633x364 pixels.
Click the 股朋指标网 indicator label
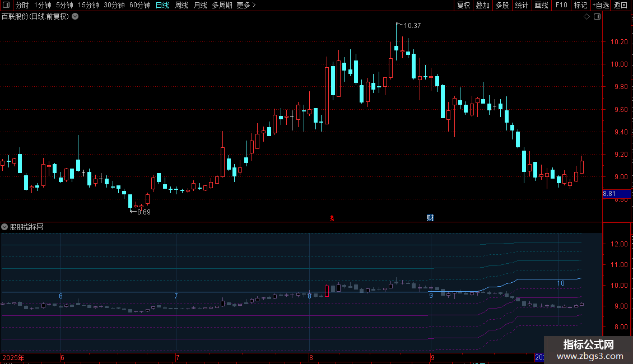[x=27, y=227]
